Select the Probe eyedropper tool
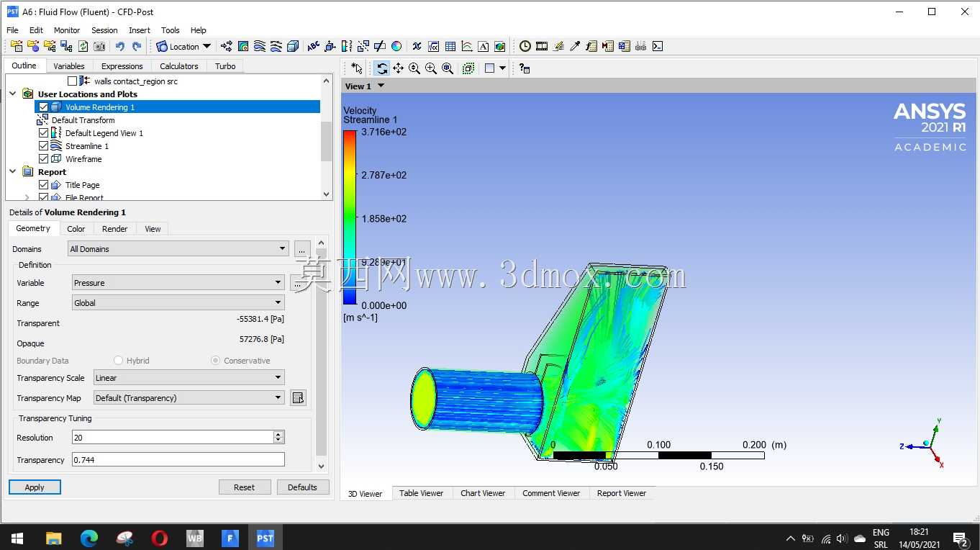This screenshot has height=550, width=980. click(x=575, y=46)
